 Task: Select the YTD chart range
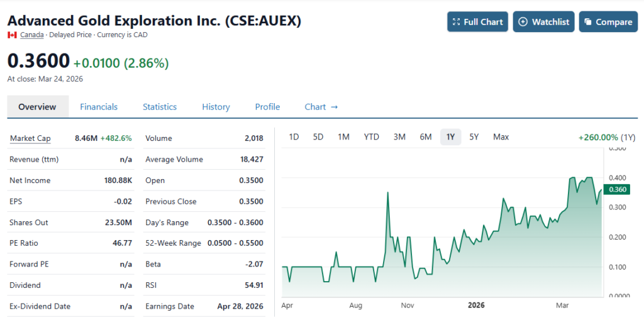[372, 137]
